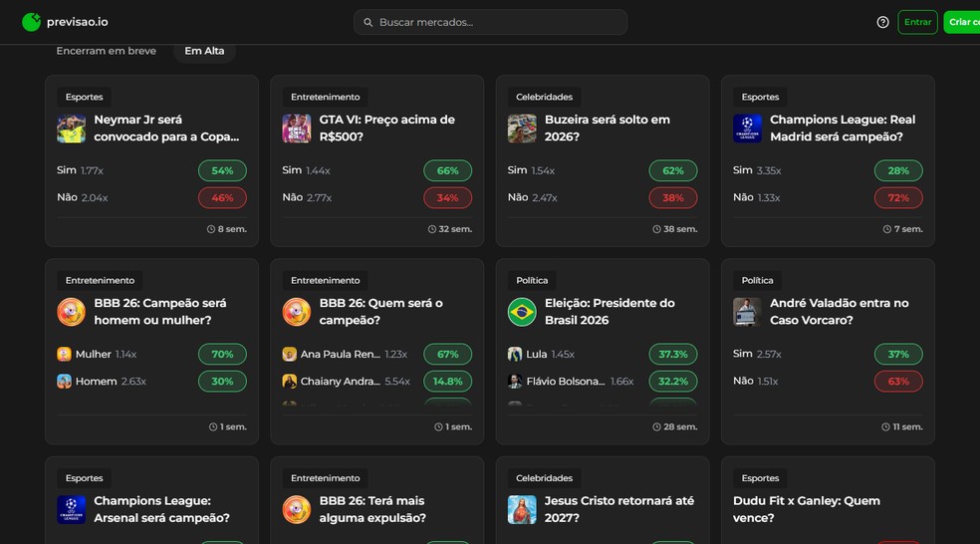Click Flávio Bolsonaro avatar icon
Image resolution: width=980 pixels, height=544 pixels.
point(514,381)
